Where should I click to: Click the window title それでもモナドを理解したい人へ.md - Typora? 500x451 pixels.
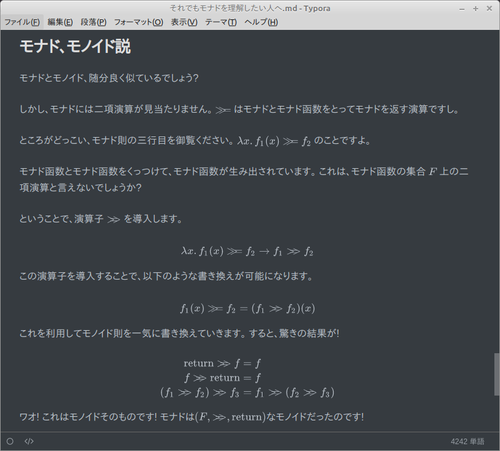coord(250,8)
